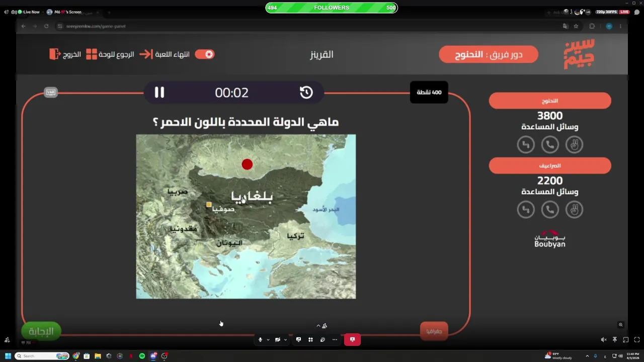Toggle the orange switch in the header
Screen dimensions: 644x362
[205, 54]
